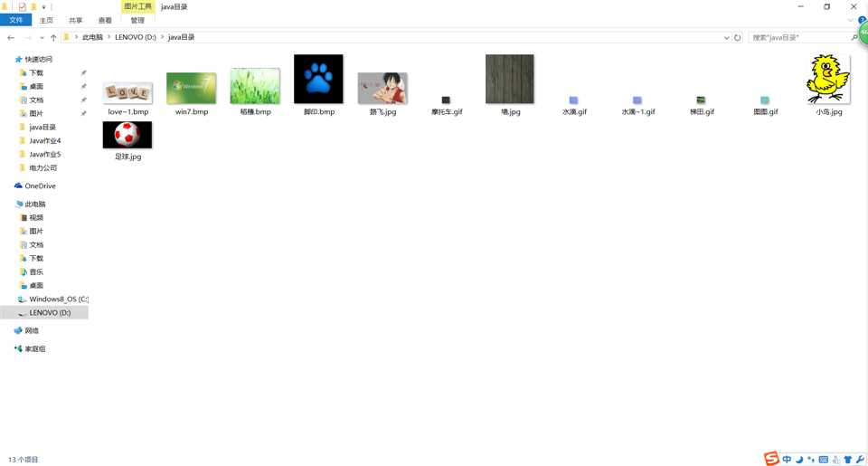Image resolution: width=868 pixels, height=466 pixels.
Task: Click the forward navigation arrow
Action: pos(28,38)
